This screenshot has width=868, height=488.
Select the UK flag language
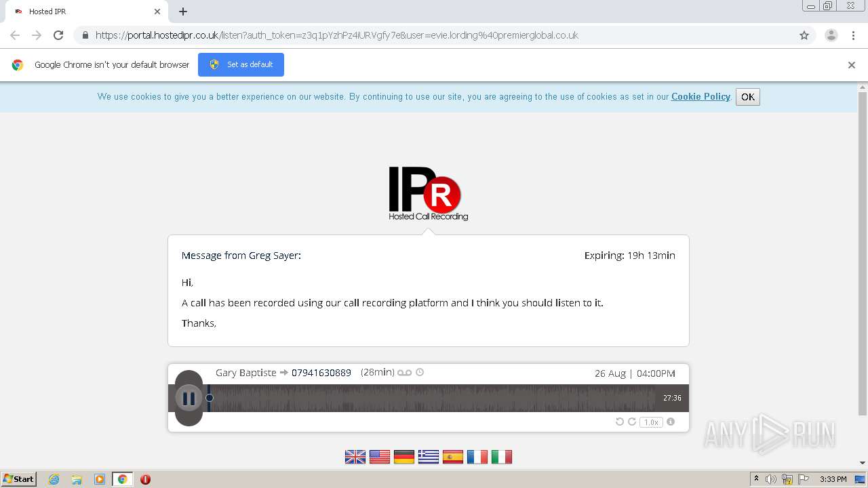point(355,457)
